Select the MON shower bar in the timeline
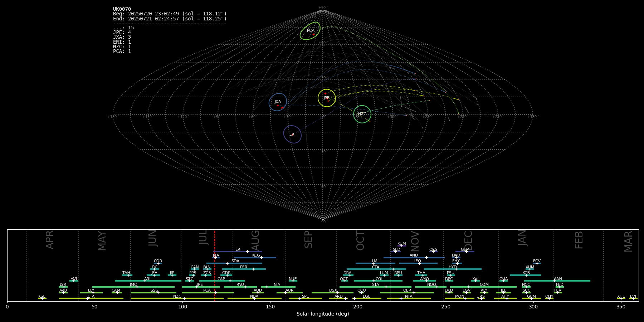Viewport: 644px width, 322px height. (460, 298)
